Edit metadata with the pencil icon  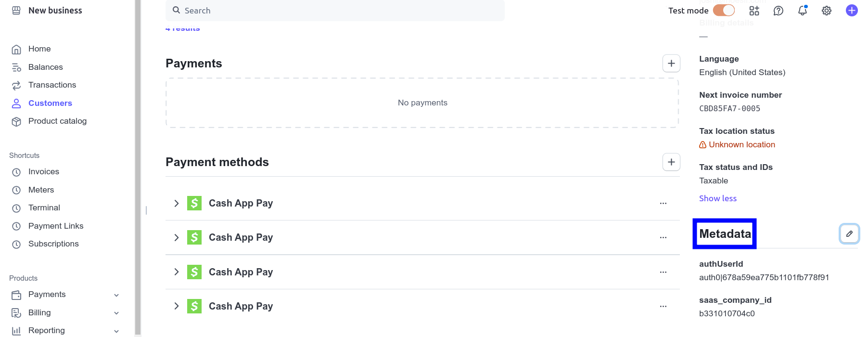[x=849, y=234]
